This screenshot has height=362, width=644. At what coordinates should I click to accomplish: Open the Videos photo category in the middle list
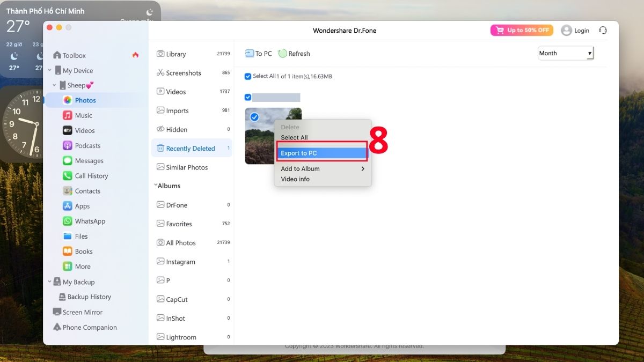[x=192, y=92]
